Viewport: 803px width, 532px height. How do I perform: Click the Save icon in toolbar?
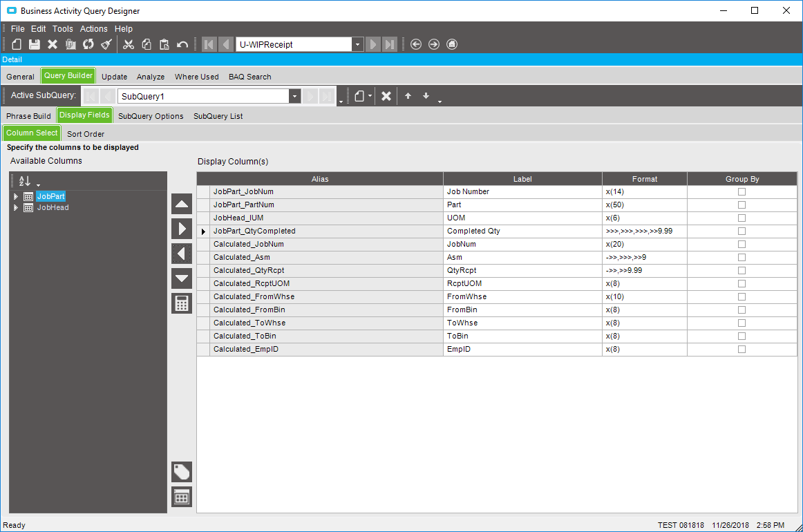(x=34, y=44)
